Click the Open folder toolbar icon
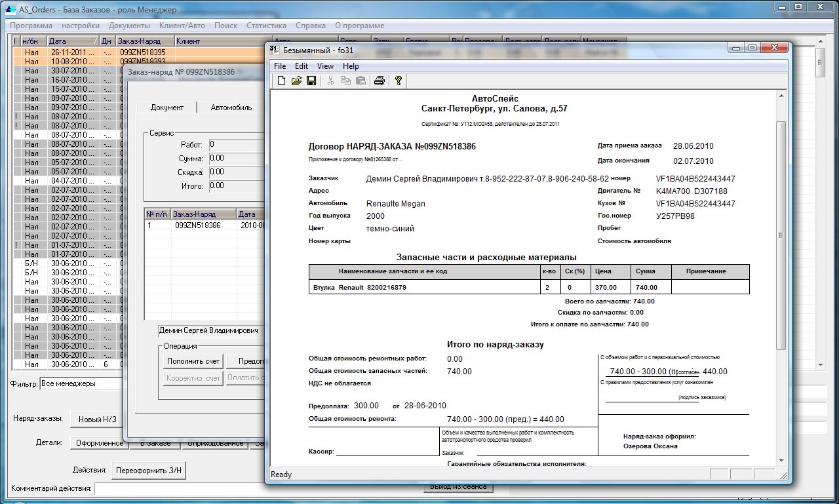Screen dimensions: 839x504 tap(296, 81)
